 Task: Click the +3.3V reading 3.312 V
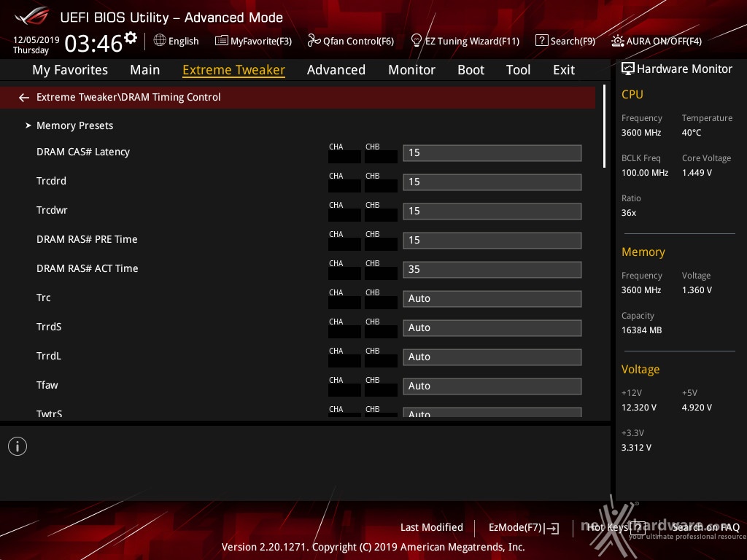636,448
